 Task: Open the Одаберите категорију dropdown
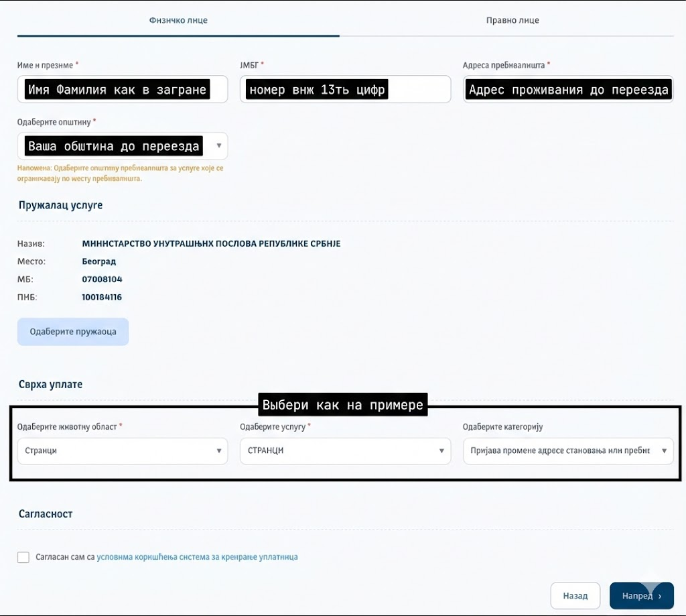pos(568,451)
